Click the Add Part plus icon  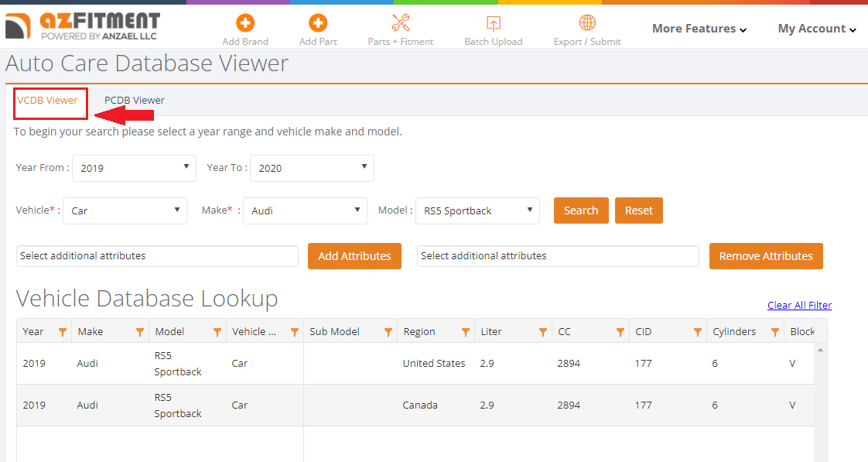(x=318, y=23)
